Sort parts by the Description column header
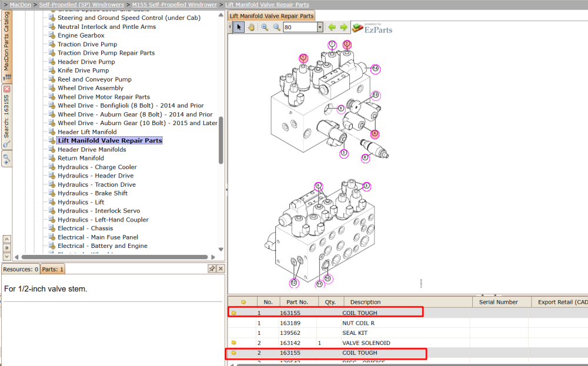This screenshot has width=588, height=366. pos(365,302)
